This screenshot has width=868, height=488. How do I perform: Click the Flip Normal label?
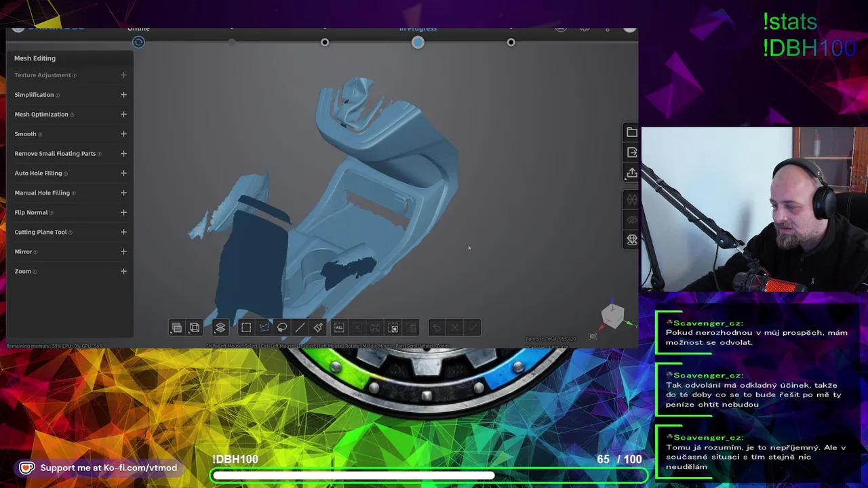coord(31,213)
